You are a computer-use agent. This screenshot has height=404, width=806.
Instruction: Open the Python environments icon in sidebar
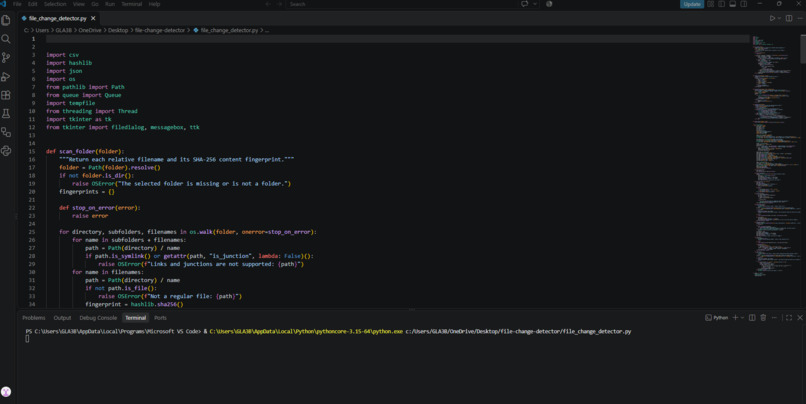(x=6, y=151)
